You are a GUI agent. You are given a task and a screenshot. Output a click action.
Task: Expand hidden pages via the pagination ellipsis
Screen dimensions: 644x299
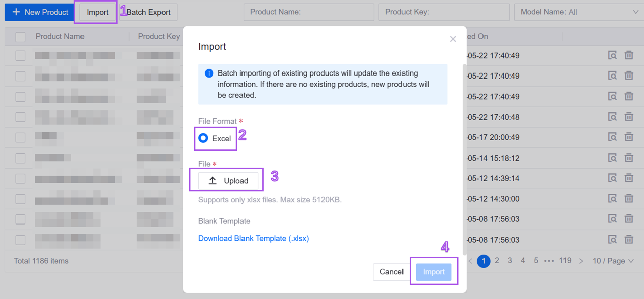[x=549, y=261]
